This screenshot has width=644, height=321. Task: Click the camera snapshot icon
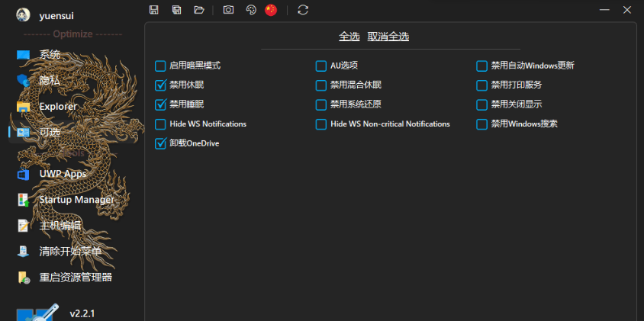tap(228, 10)
